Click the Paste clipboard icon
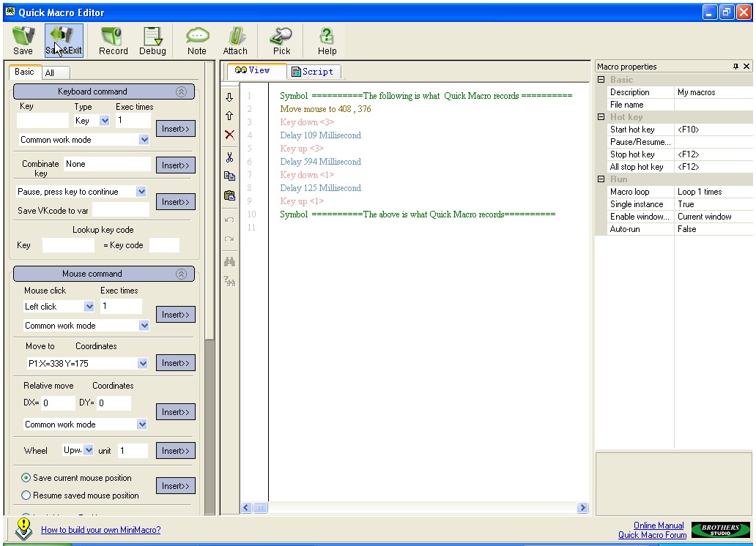 click(229, 195)
